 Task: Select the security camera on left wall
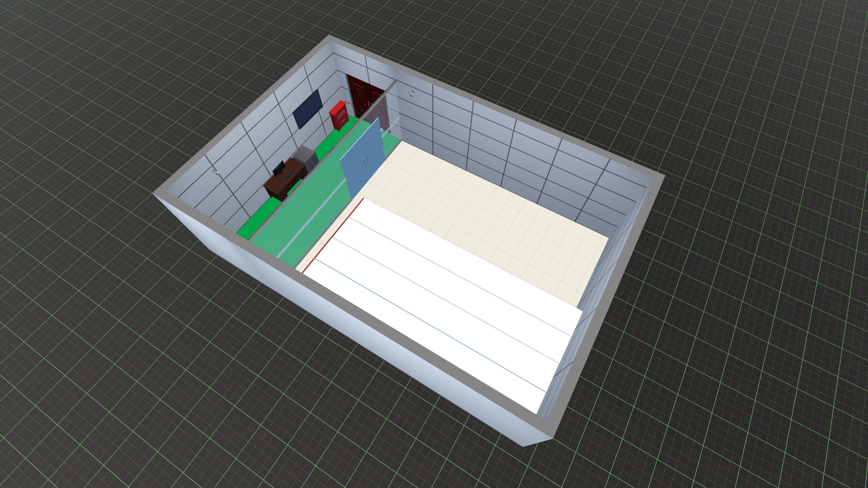click(x=216, y=172)
